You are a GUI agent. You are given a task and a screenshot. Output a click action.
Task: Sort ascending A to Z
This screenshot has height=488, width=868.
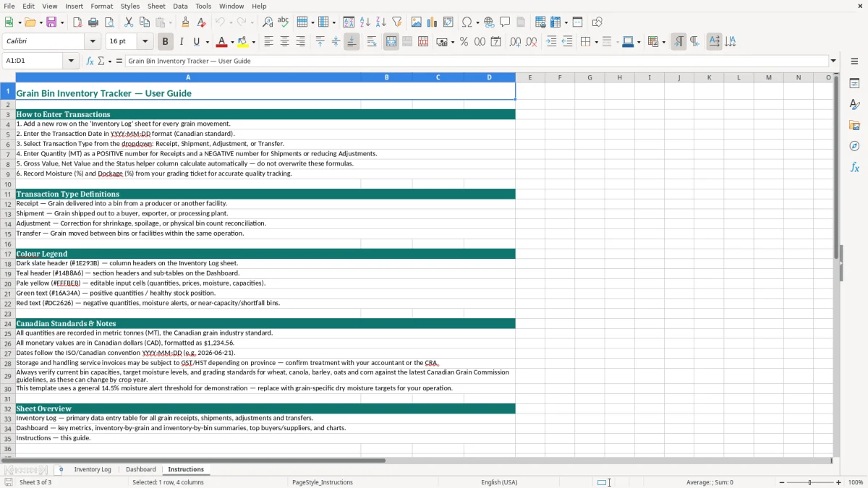click(365, 22)
